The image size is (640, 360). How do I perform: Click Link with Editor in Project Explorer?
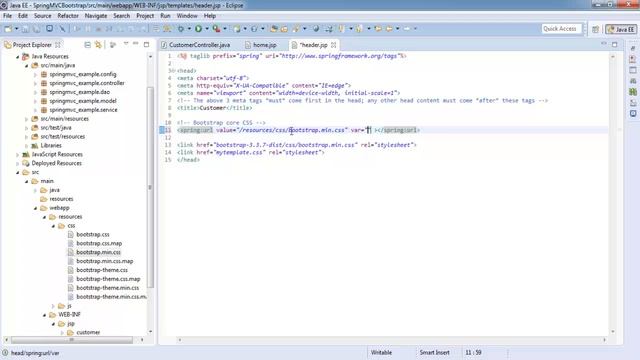pyautogui.click(x=98, y=44)
